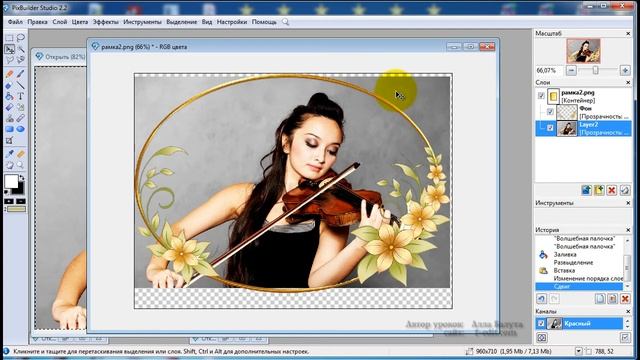Activate the Открыть (82%) background document window
Screen dimensions: 640x360
coord(60,57)
